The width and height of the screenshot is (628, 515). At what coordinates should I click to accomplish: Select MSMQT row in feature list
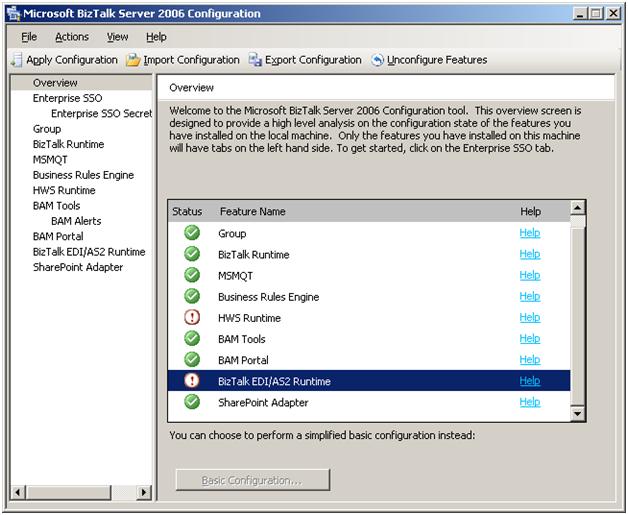point(369,276)
